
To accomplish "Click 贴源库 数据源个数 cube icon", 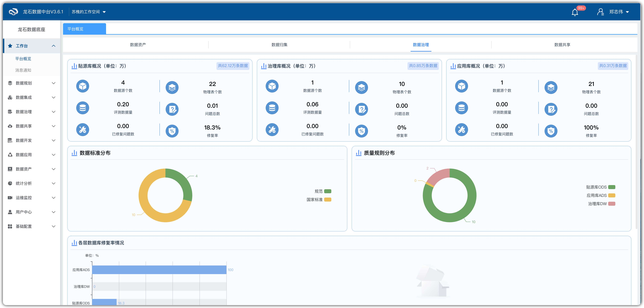I will coord(83,86).
